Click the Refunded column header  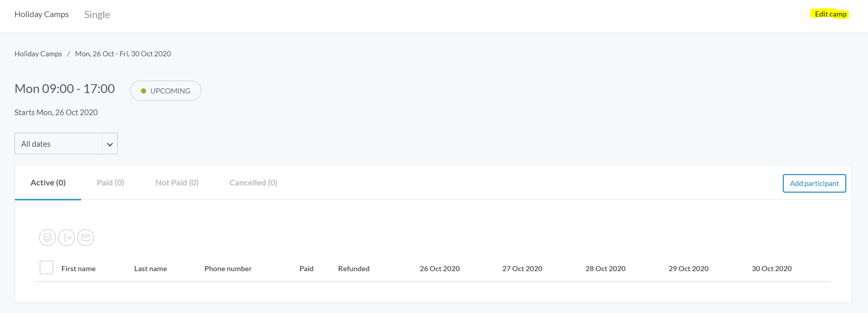coord(354,269)
